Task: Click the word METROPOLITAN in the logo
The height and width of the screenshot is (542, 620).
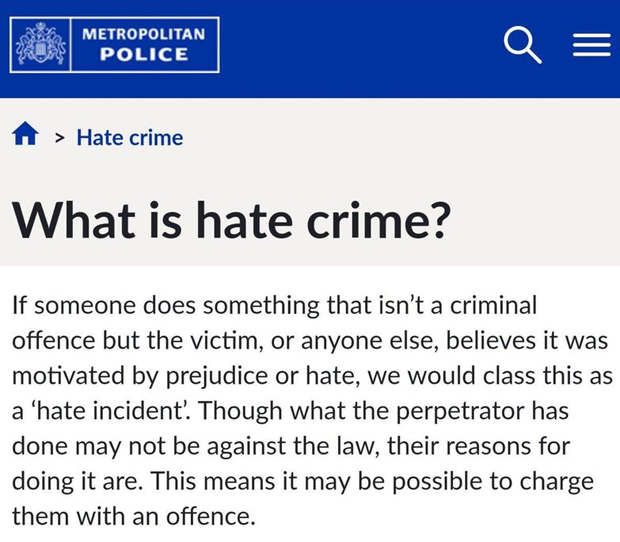Action: [x=144, y=34]
